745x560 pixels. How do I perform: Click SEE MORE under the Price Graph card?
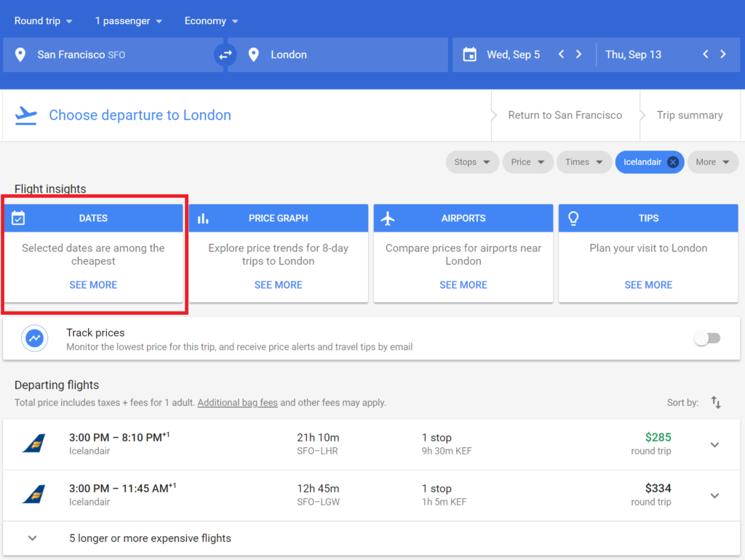tap(278, 284)
